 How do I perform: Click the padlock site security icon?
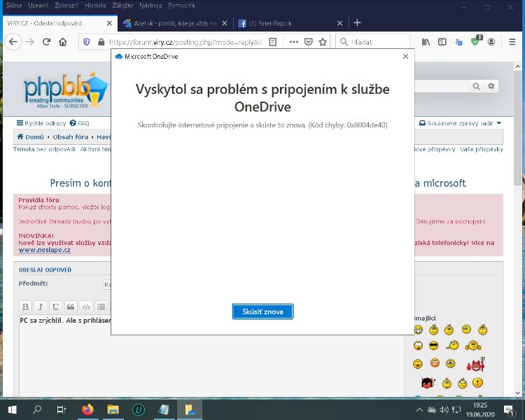[x=101, y=42]
